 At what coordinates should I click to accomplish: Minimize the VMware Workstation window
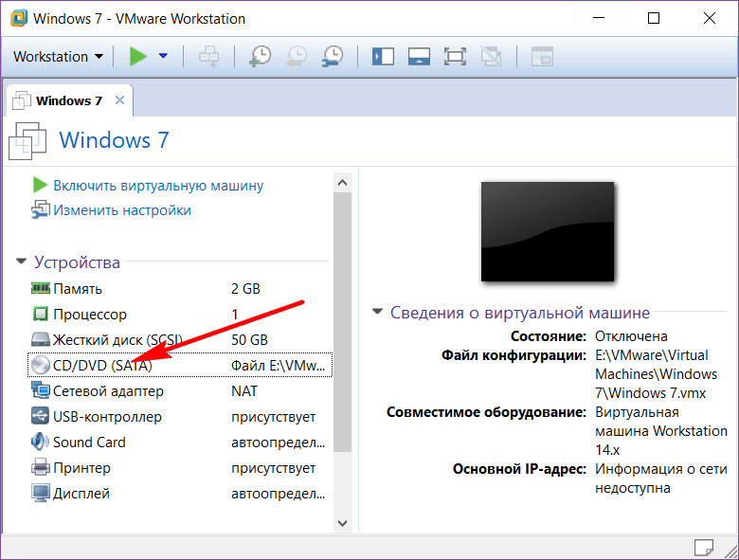599,18
